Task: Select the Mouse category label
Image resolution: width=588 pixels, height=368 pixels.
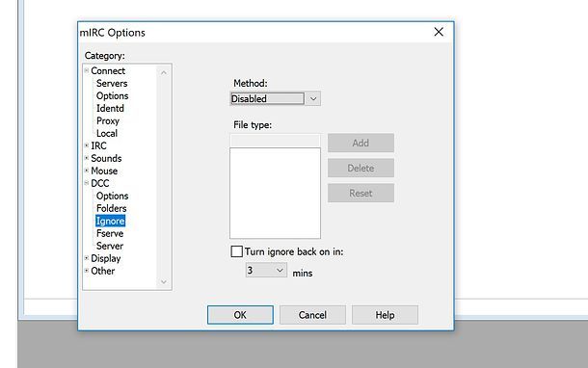Action: 104,171
